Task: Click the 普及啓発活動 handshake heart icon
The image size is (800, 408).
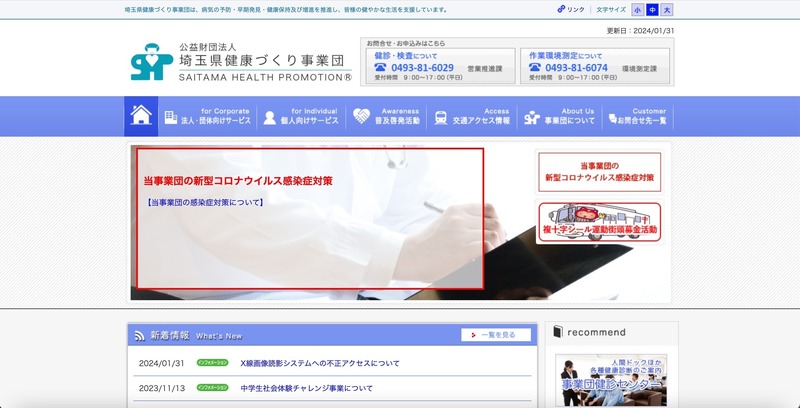Action: [x=361, y=118]
